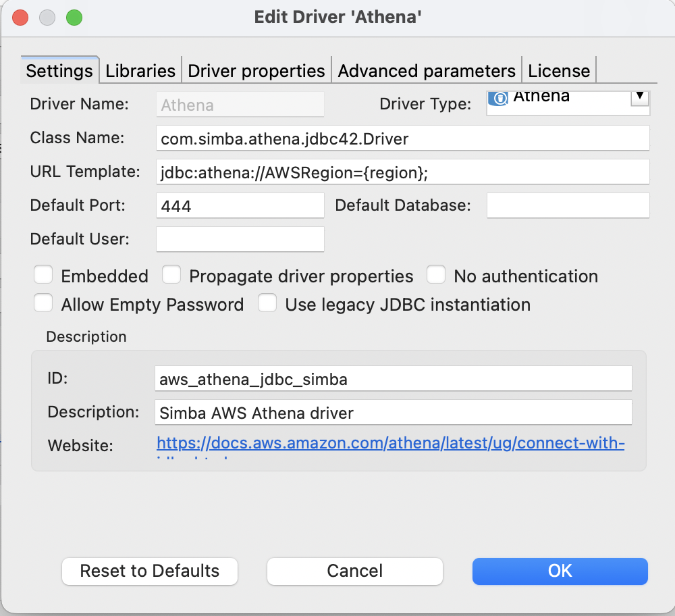The image size is (675, 616).
Task: Select the Description text field
Action: point(393,412)
